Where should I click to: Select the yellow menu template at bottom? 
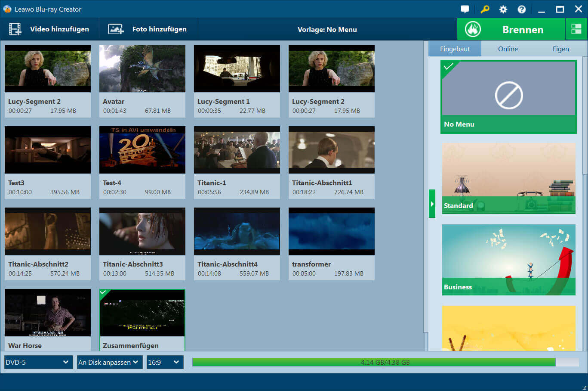click(x=508, y=328)
